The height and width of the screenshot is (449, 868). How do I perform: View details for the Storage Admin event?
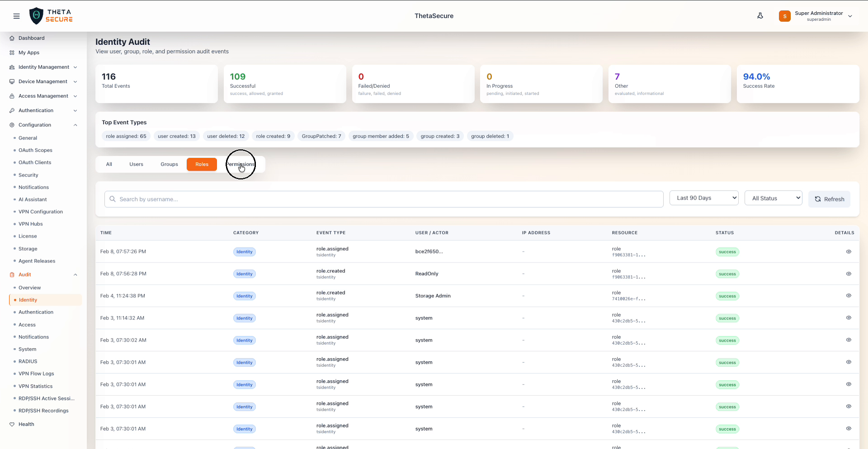pos(849,296)
